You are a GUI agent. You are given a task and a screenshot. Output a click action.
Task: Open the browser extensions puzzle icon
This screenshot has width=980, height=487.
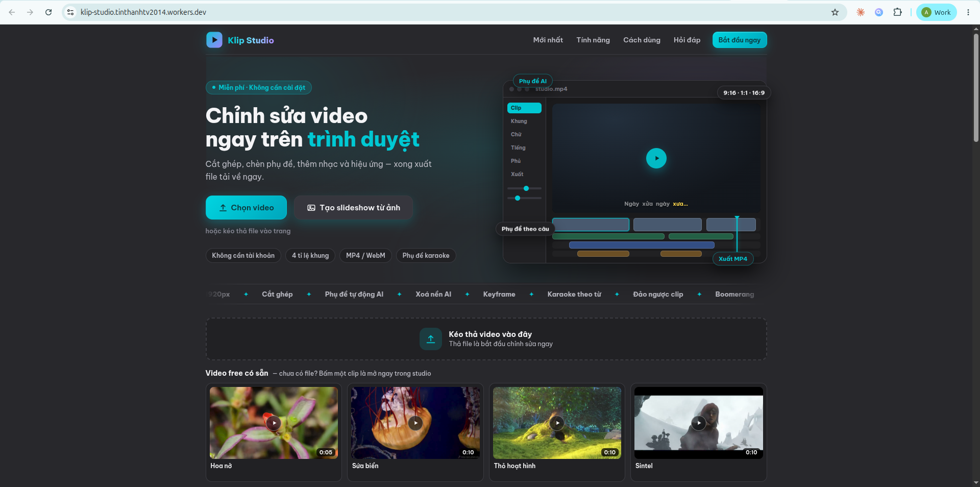pos(897,12)
